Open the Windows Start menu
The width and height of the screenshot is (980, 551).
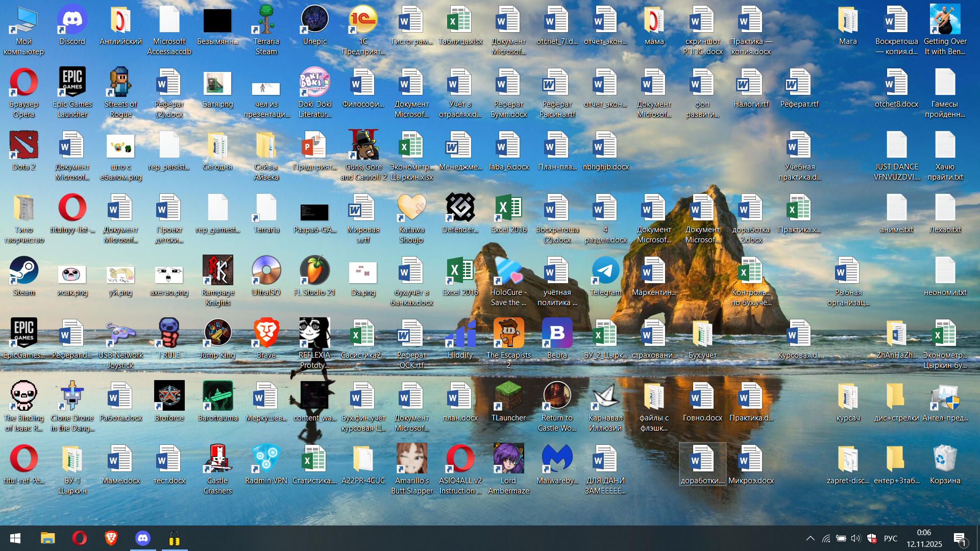pyautogui.click(x=15, y=538)
